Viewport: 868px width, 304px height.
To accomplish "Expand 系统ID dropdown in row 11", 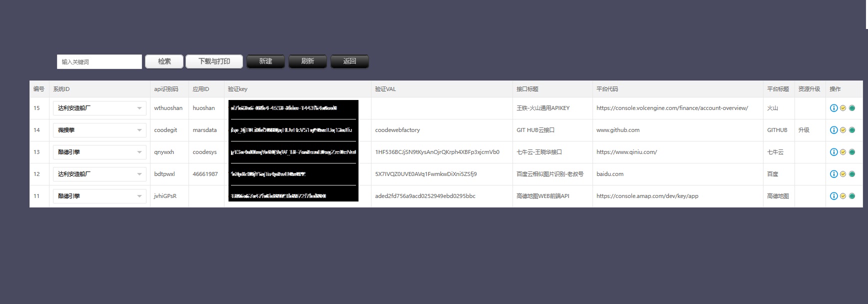I will coord(99,196).
